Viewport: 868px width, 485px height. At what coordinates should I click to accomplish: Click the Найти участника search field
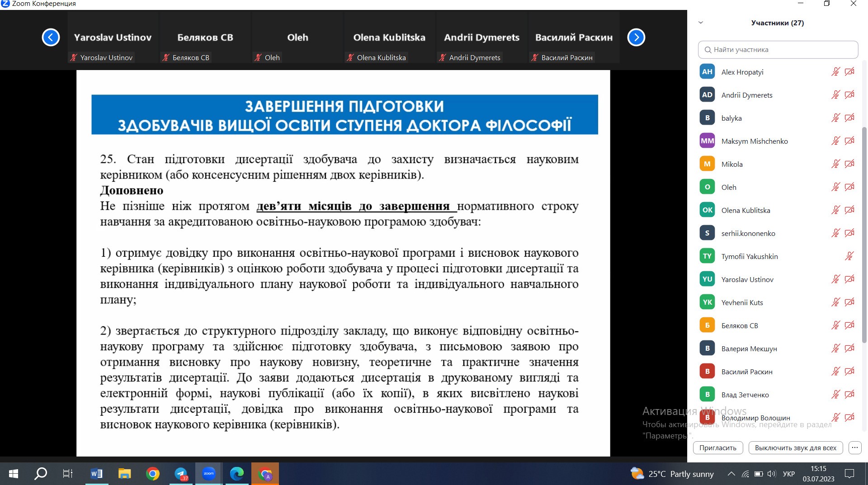point(778,50)
